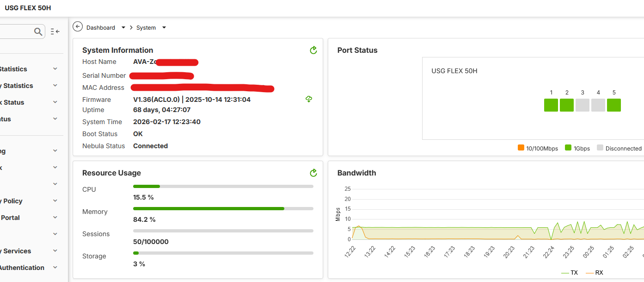Click the System Information heading

(117, 50)
